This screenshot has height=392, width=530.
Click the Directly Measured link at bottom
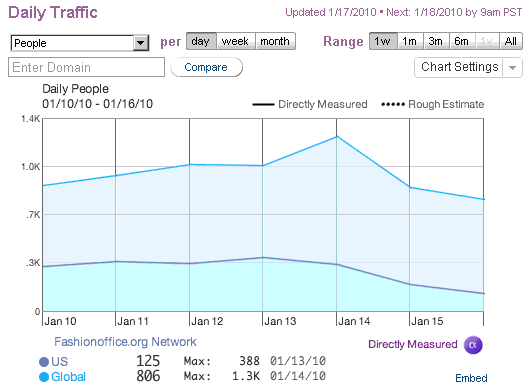tap(413, 344)
